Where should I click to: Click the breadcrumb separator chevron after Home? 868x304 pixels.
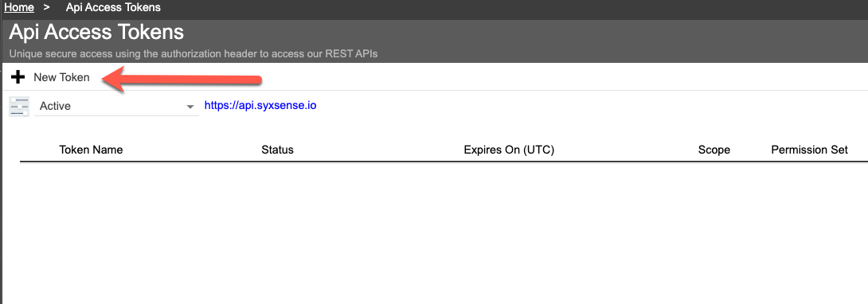pyautogui.click(x=48, y=8)
